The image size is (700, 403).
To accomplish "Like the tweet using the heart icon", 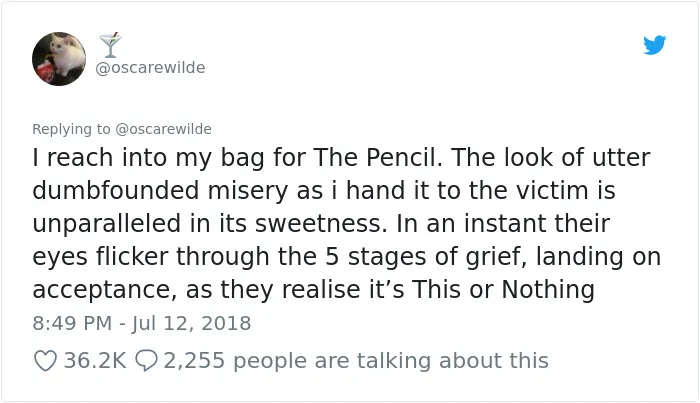I will click(46, 361).
